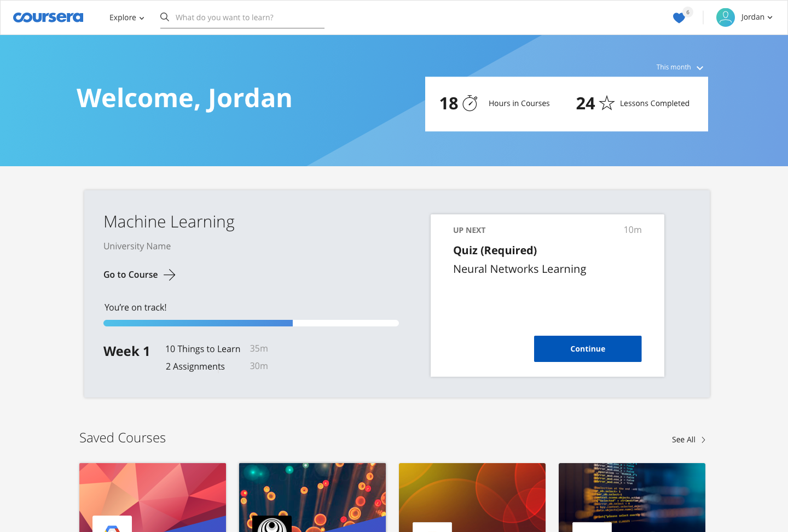
Task: Click the stopwatch icon beside 18
Action: tap(470, 103)
